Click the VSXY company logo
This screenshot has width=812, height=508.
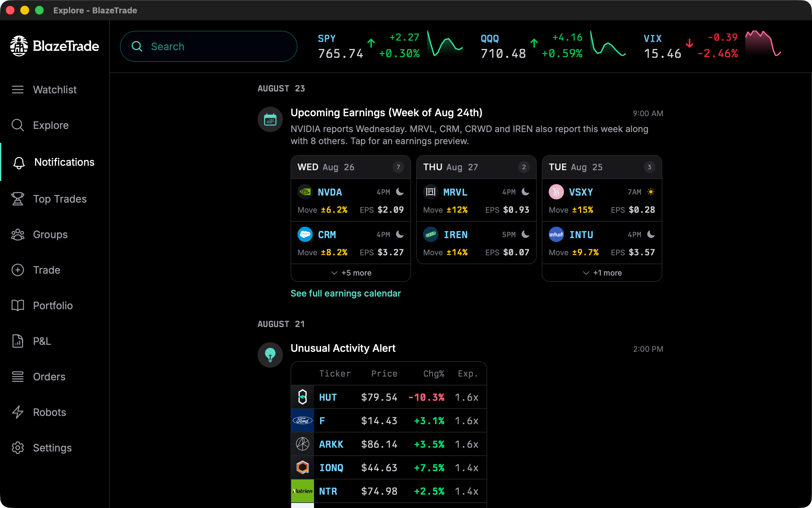[x=556, y=192]
